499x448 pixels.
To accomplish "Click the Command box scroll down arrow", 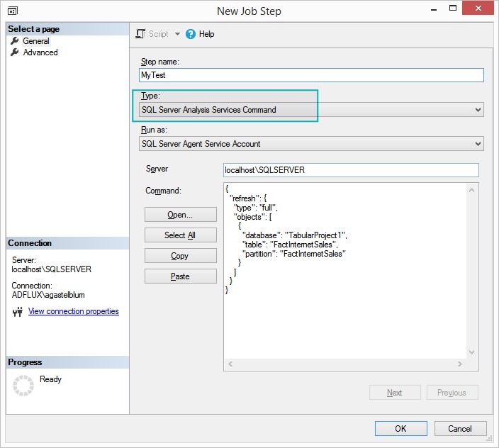I will point(472,352).
